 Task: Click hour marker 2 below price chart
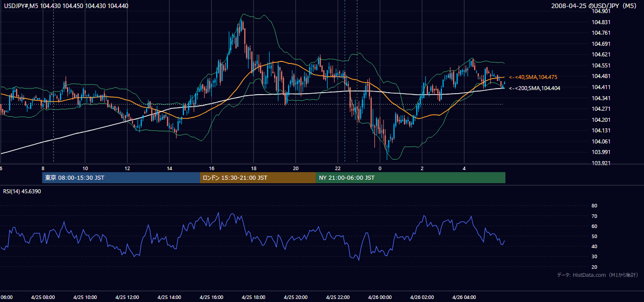coord(422,169)
